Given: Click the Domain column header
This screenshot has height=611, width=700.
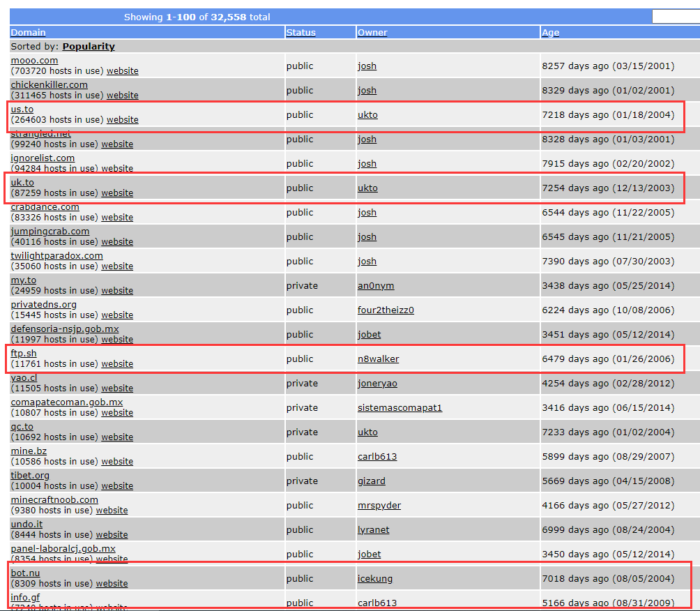Looking at the screenshot, I should (28, 33).
